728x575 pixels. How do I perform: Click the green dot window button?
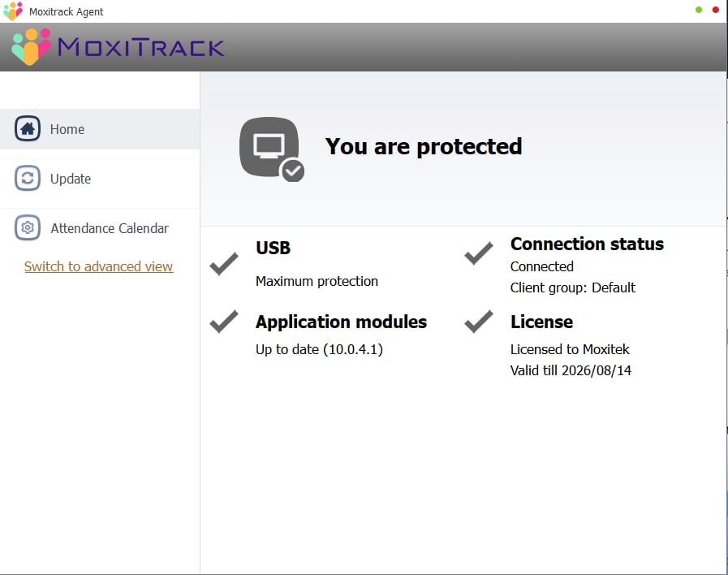(699, 10)
